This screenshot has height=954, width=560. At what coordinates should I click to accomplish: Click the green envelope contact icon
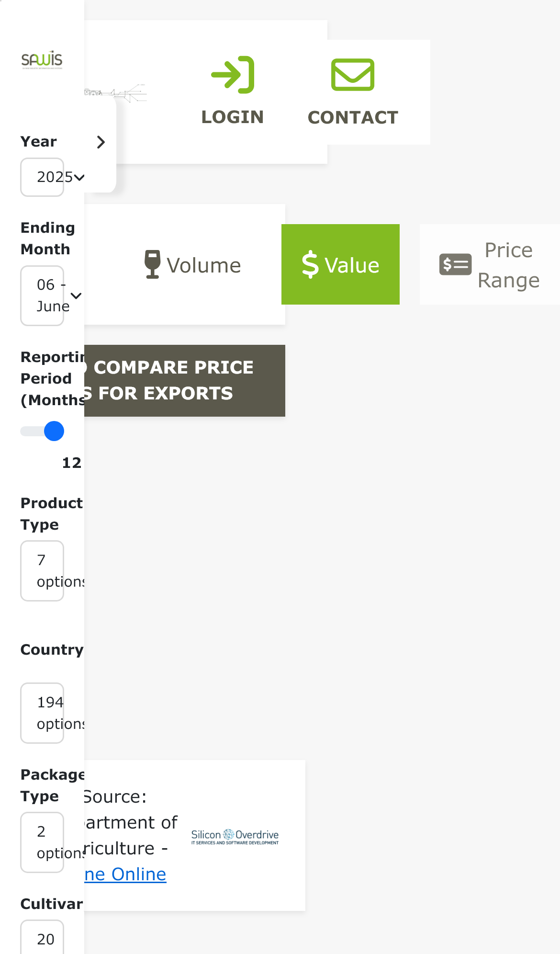click(353, 75)
